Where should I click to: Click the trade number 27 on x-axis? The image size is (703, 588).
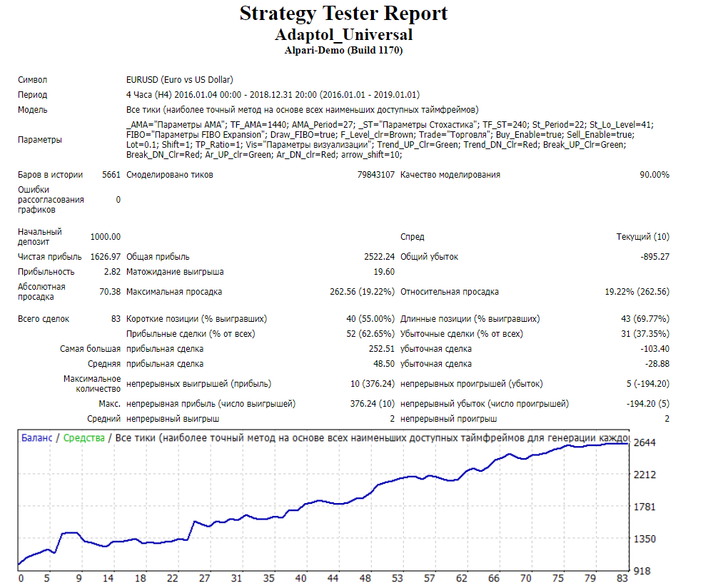coord(204,579)
